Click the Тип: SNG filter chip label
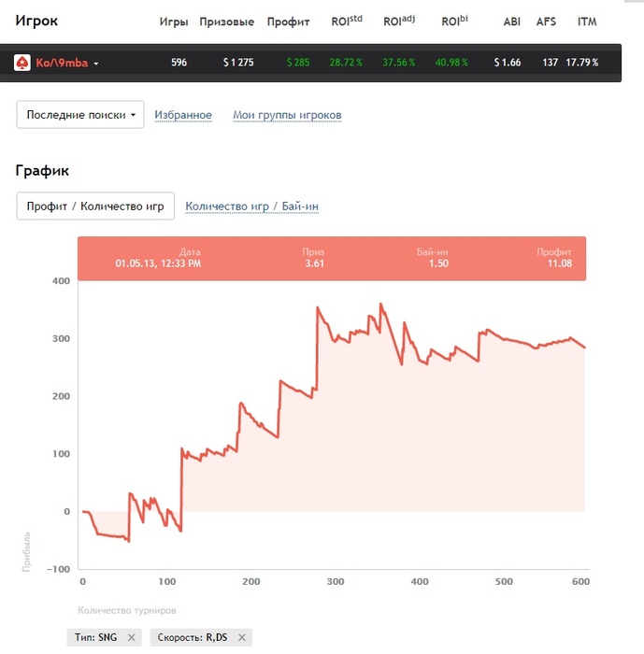 95,637
